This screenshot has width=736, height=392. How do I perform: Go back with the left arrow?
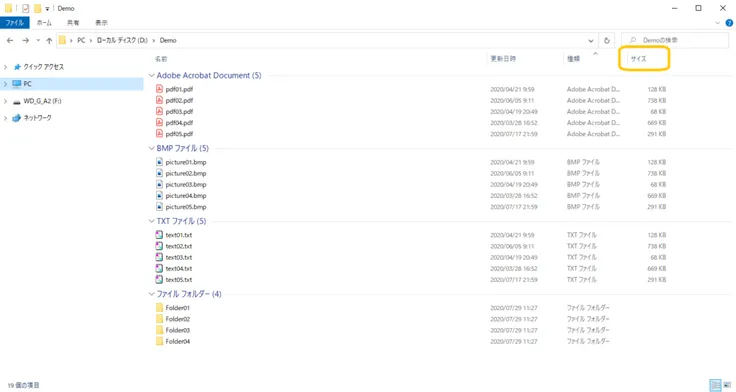[10, 40]
